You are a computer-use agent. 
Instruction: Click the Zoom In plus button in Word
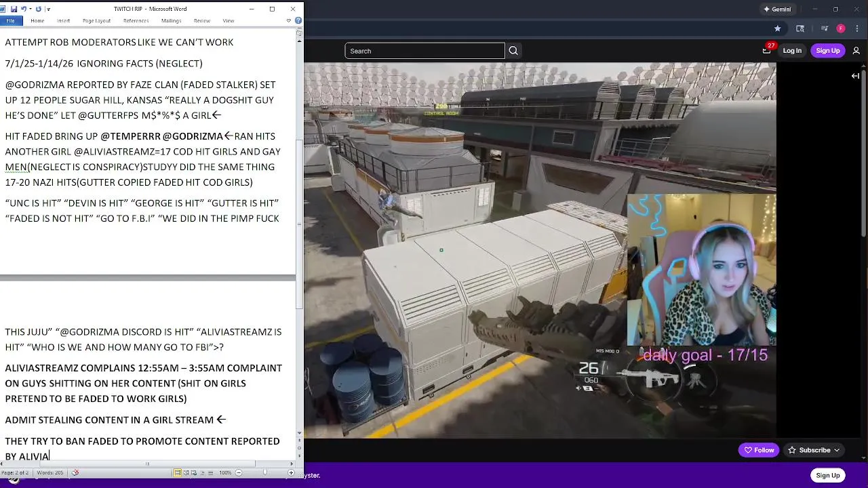point(291,472)
